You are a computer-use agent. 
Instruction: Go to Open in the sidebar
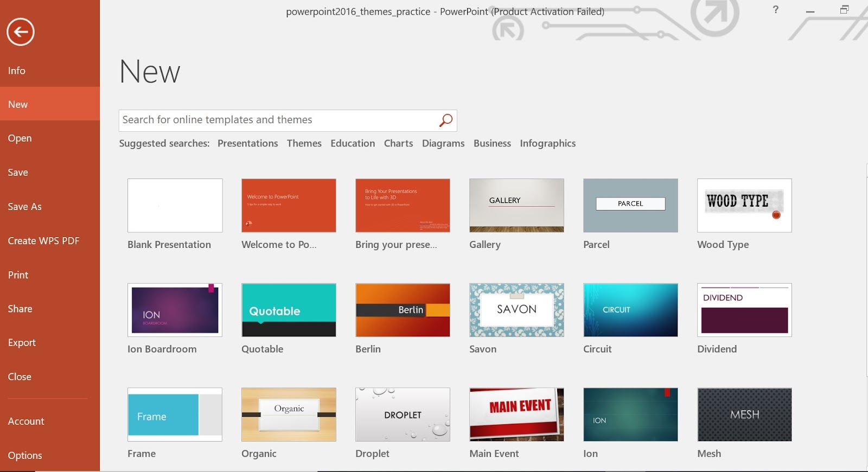click(x=50, y=138)
